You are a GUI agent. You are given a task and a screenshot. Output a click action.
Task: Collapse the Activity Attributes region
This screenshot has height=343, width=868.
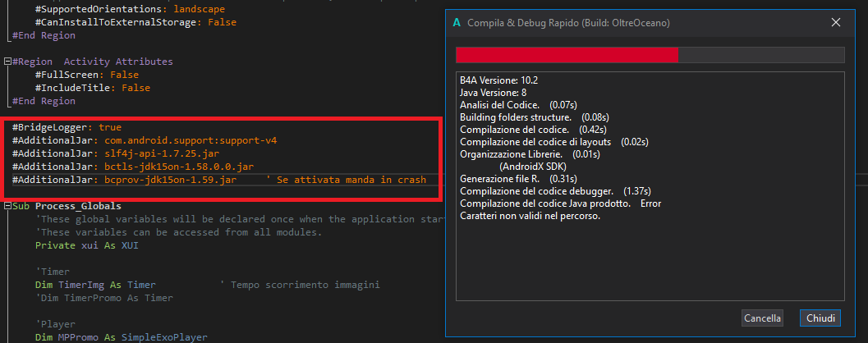pyautogui.click(x=7, y=62)
